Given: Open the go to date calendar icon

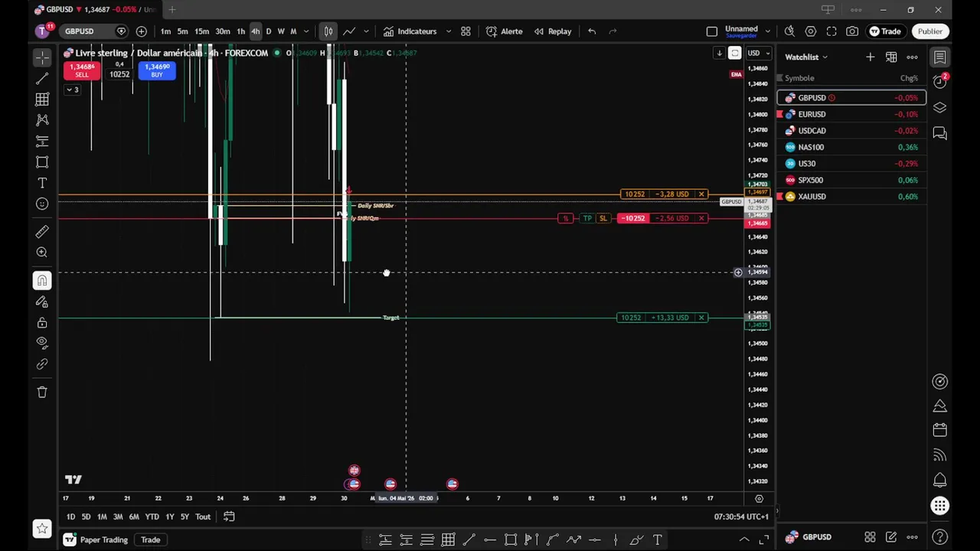Looking at the screenshot, I should coord(229,517).
